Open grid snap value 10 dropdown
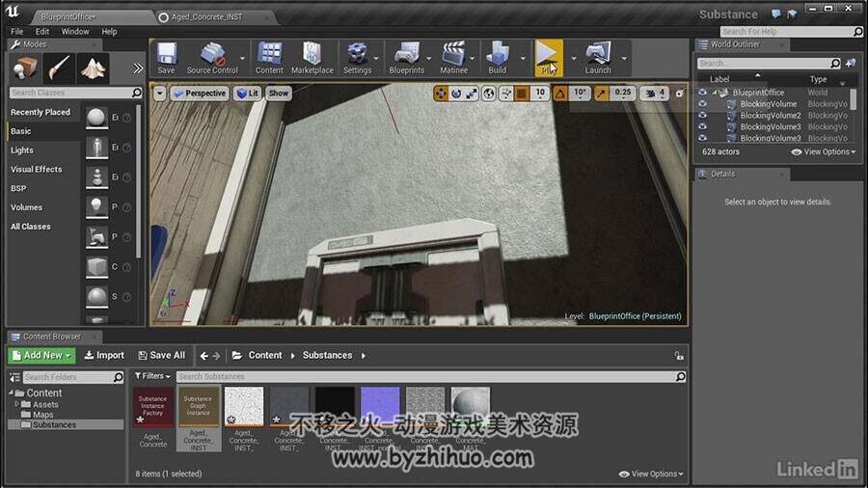 (540, 94)
